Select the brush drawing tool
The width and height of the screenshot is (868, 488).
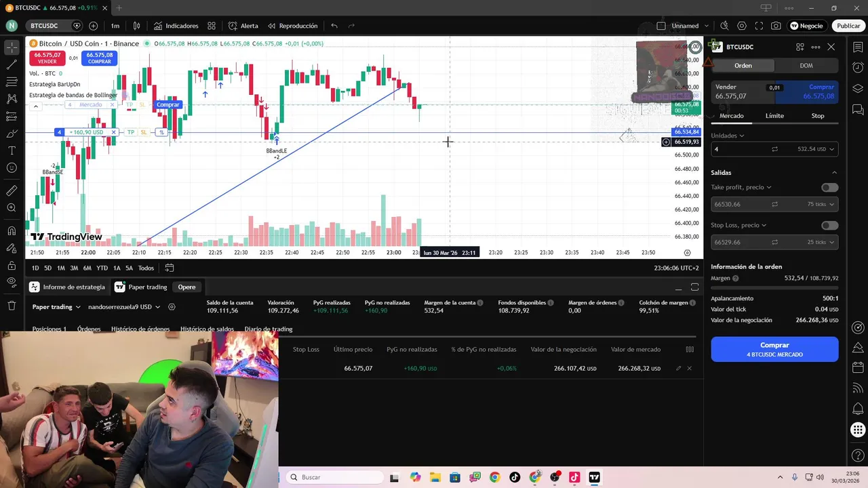[12, 134]
